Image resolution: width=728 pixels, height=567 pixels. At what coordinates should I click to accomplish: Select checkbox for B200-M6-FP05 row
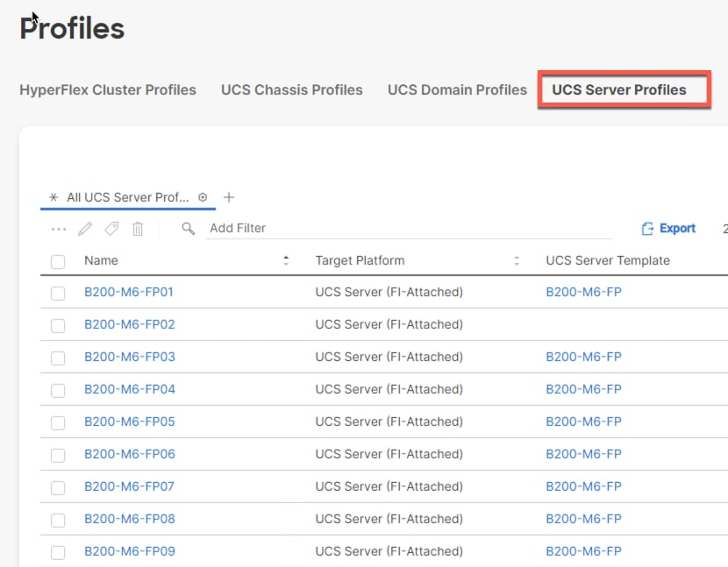tap(58, 423)
